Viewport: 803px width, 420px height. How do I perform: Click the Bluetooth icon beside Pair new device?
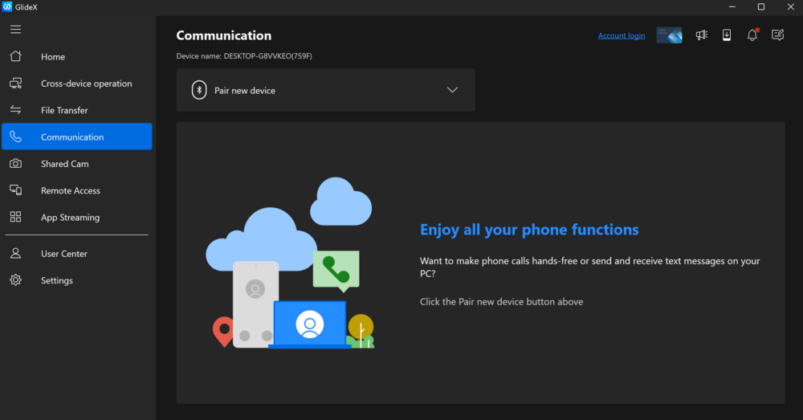(199, 90)
